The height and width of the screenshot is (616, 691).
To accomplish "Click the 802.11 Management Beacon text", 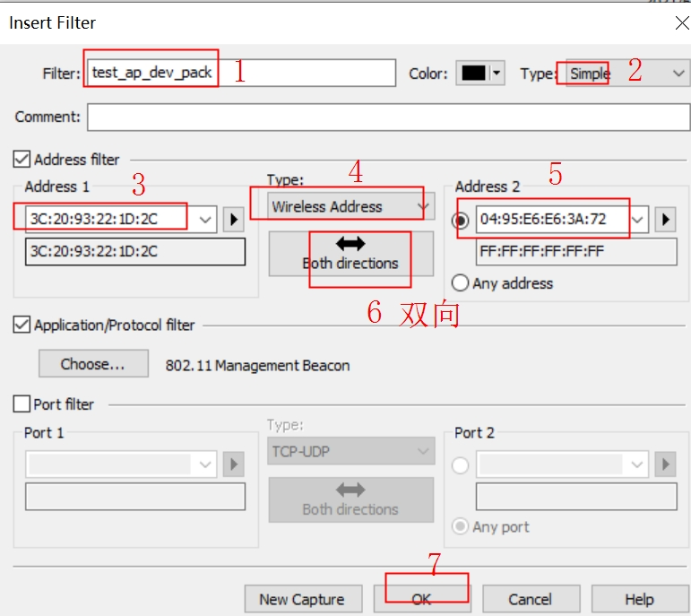I will (x=258, y=366).
